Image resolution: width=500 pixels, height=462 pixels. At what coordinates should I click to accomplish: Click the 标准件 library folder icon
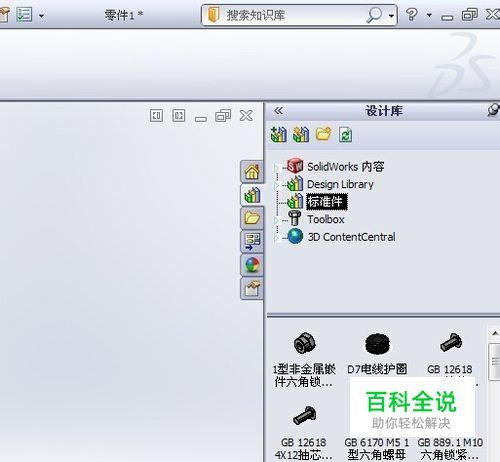(295, 201)
